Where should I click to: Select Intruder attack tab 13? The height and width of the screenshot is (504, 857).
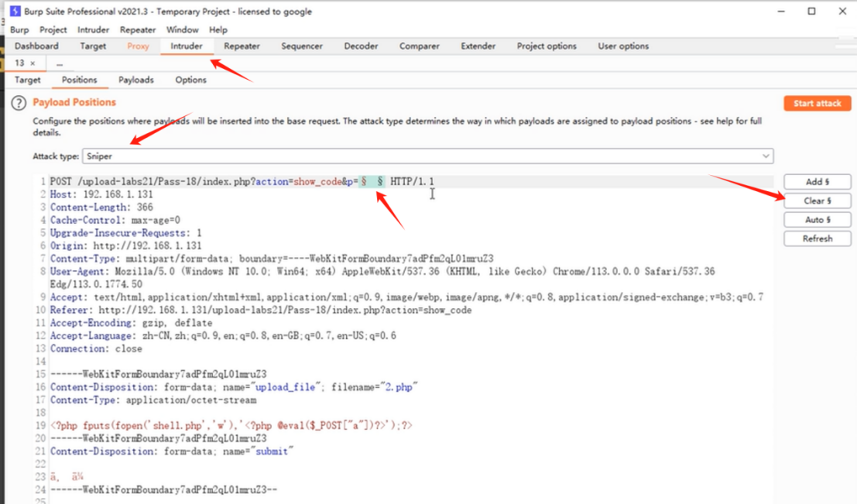[19, 63]
